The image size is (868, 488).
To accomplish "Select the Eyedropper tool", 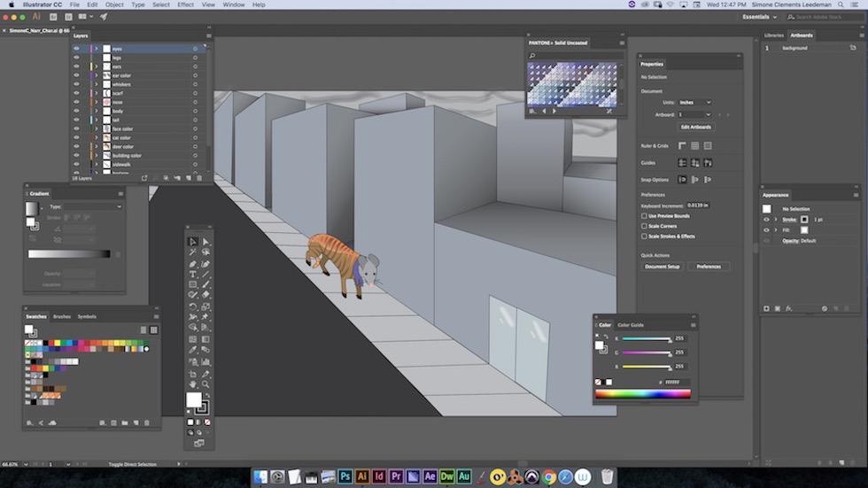I will [193, 350].
